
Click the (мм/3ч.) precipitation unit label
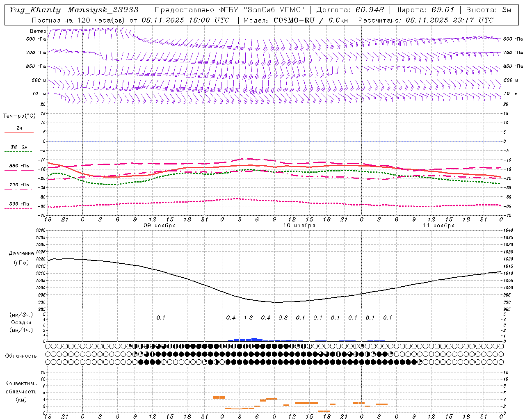(21, 315)
